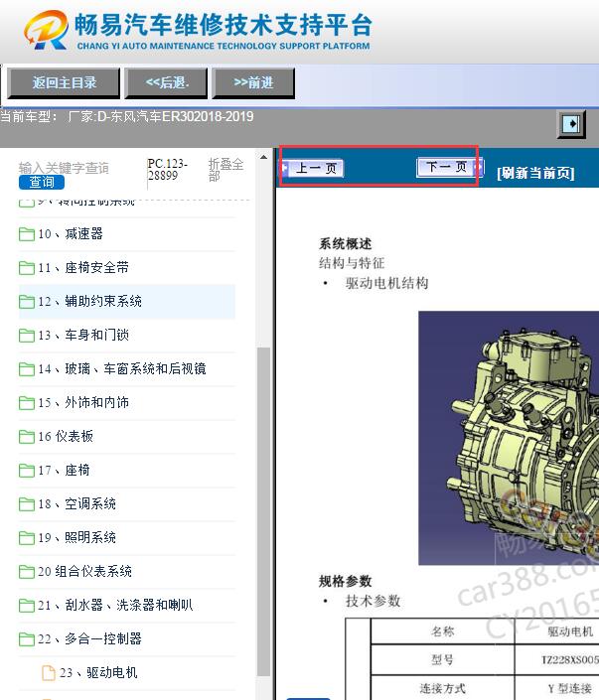The image size is (599, 700).
Task: Click the 驱动电机结构 bullet text
Action: (386, 284)
